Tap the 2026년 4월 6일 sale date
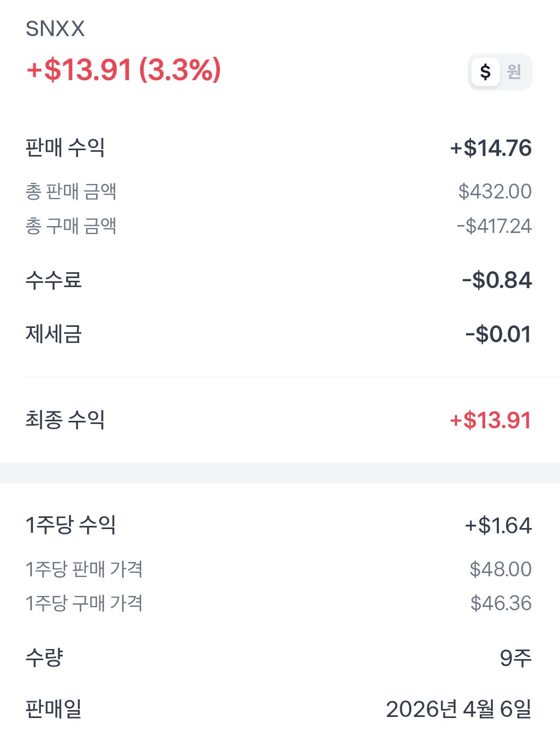The height and width of the screenshot is (744, 560). point(459,709)
